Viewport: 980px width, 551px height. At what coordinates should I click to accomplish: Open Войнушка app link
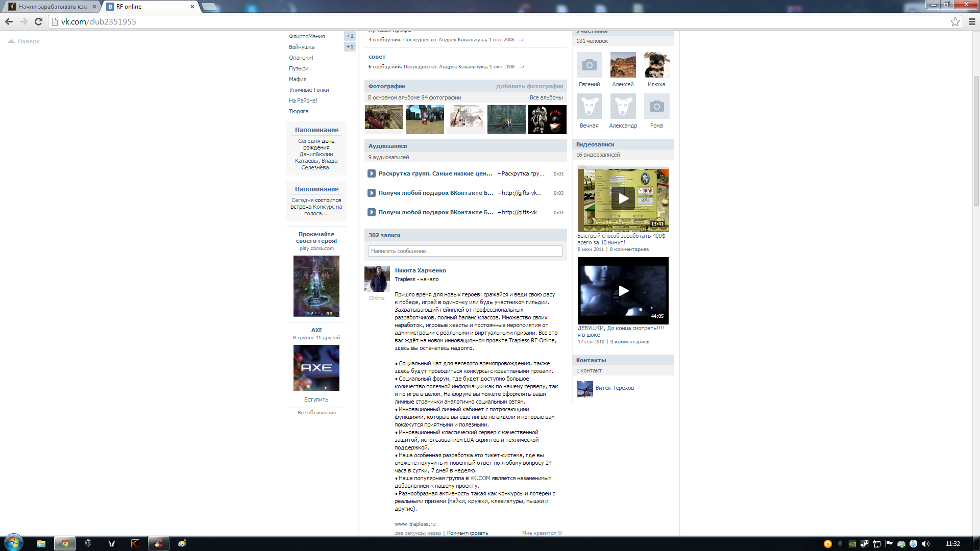point(302,47)
